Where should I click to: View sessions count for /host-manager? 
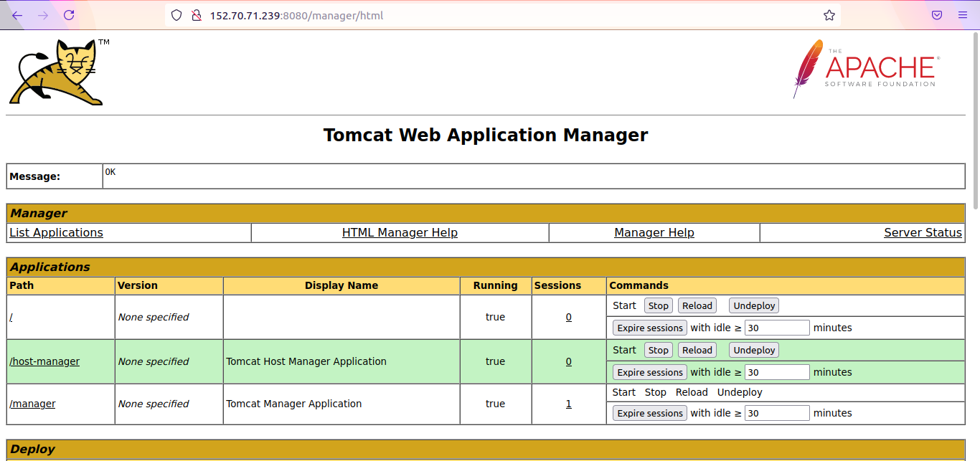point(569,361)
